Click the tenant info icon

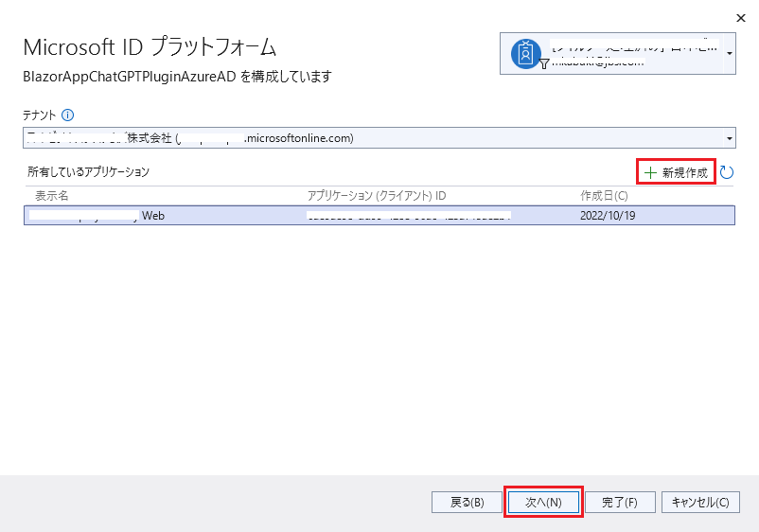68,115
